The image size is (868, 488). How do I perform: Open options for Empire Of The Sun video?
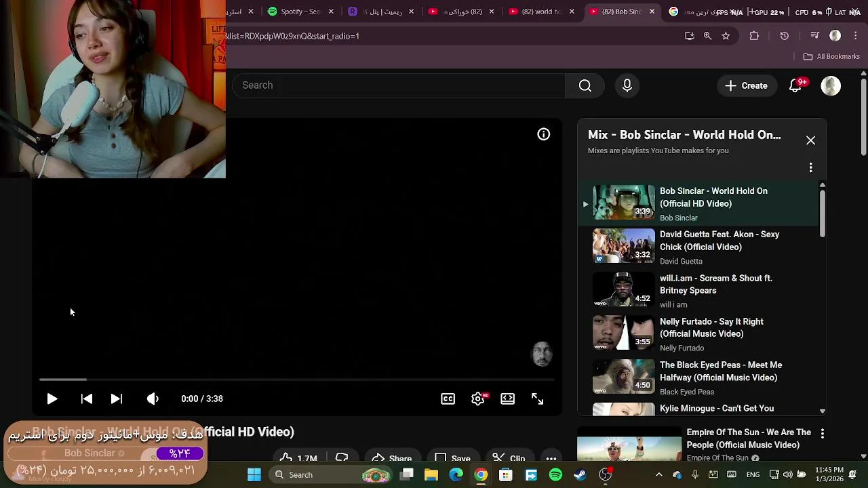point(823,433)
